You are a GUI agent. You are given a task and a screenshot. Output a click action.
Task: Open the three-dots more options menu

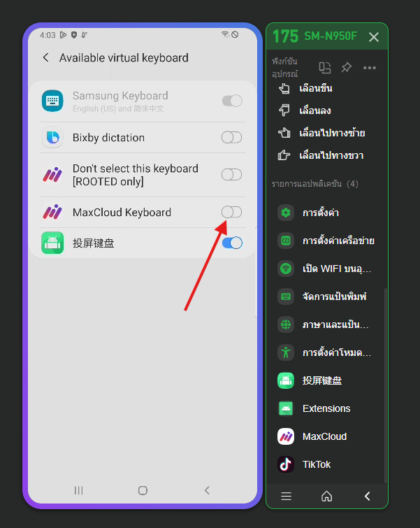tap(370, 68)
